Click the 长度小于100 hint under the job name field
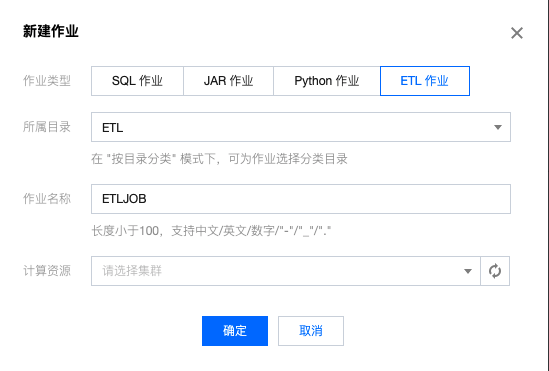 coord(211,231)
